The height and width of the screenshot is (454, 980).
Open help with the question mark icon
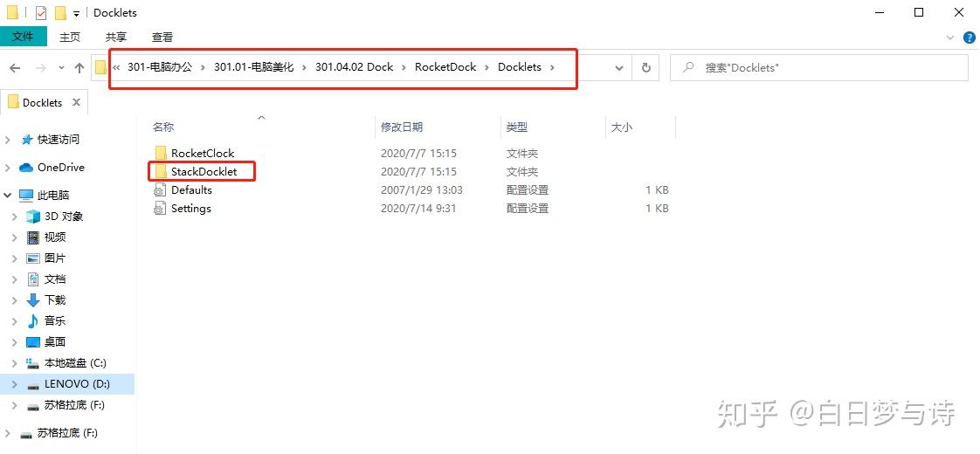[x=968, y=38]
